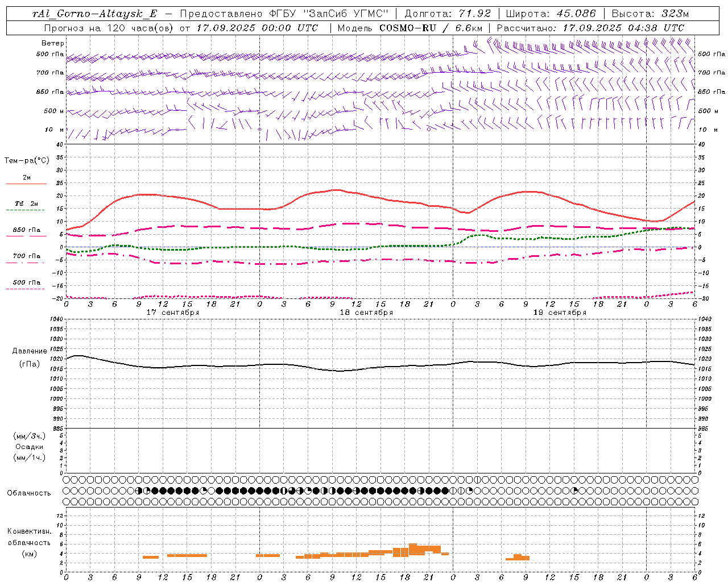The height and width of the screenshot is (582, 728).
Task: Click the Td 2м dew point legend label
Action: pyautogui.click(x=27, y=203)
